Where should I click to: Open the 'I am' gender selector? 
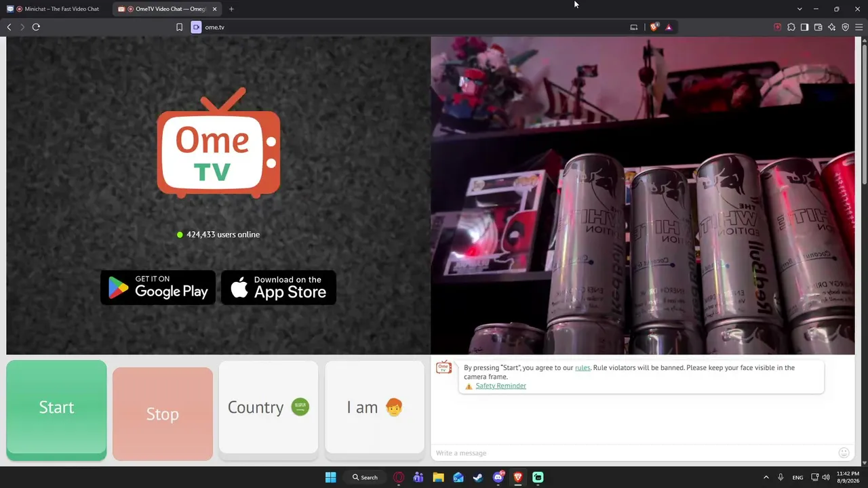point(374,407)
